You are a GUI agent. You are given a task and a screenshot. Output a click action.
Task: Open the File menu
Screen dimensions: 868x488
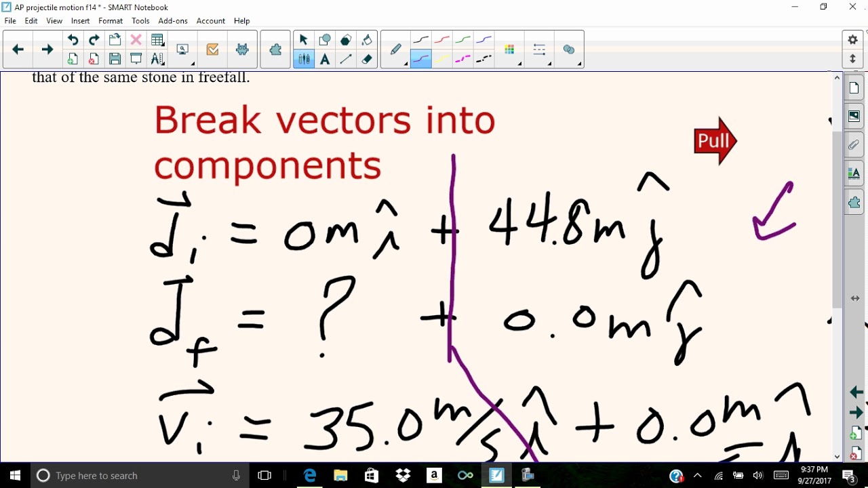10,21
